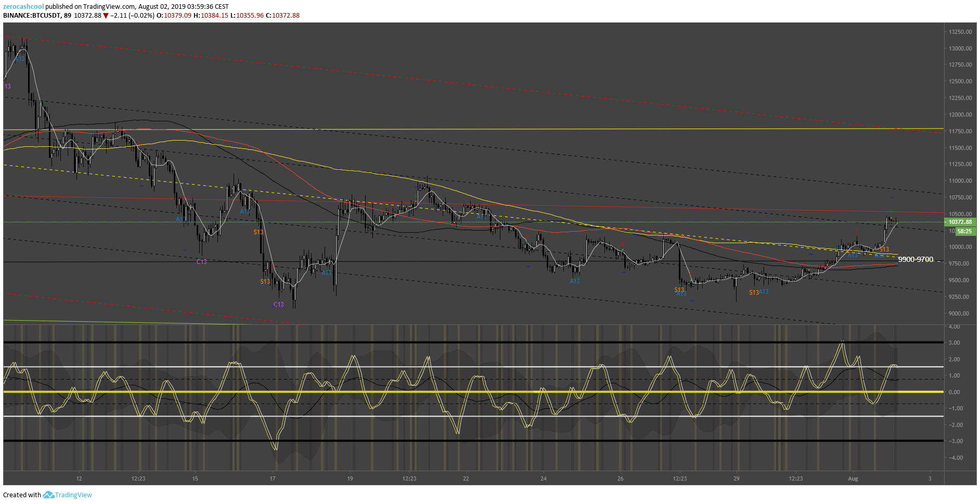Click the TradingView text link in footer

pos(73,495)
